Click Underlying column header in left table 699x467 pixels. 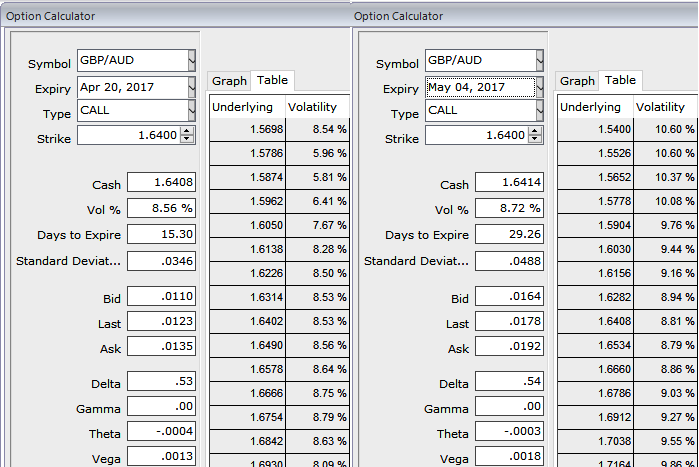click(x=247, y=107)
